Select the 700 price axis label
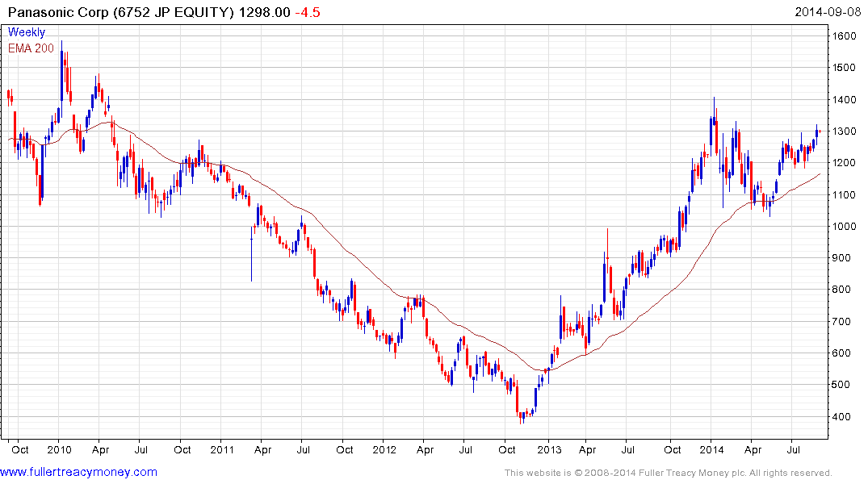Viewport: 868px width, 484px height. point(841,321)
